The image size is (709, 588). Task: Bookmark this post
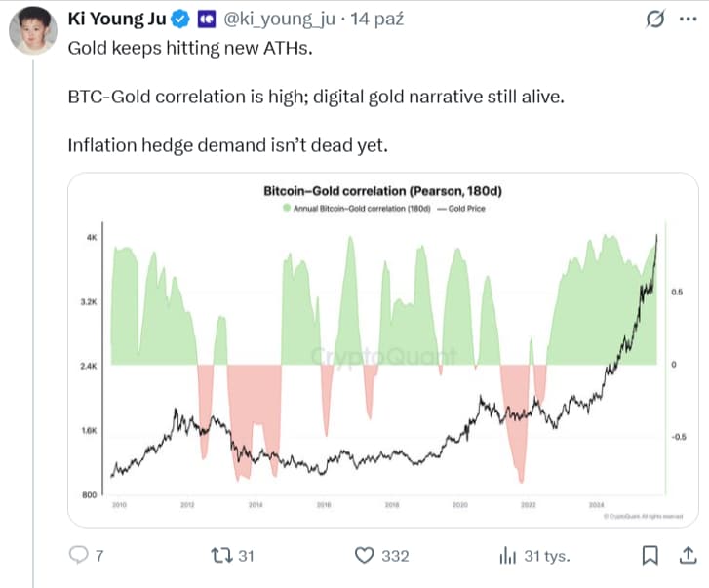coord(649,556)
